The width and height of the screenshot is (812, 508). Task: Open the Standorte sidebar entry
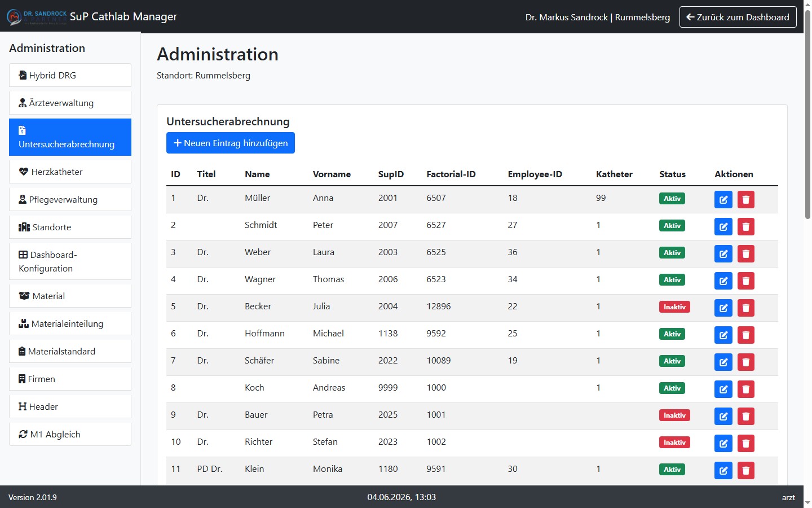click(x=70, y=227)
